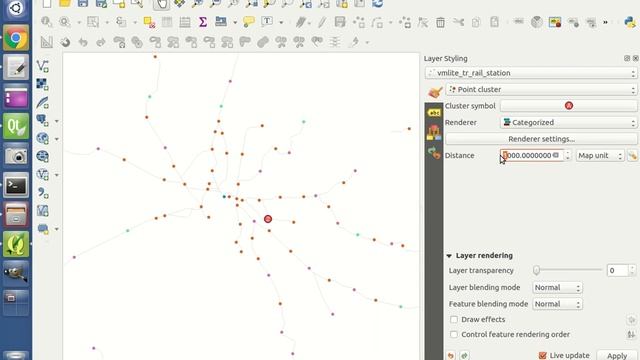The image size is (640, 360).
Task: Expand the Add PostGIS layer dropdown arrow
Action: click(x=56, y=121)
